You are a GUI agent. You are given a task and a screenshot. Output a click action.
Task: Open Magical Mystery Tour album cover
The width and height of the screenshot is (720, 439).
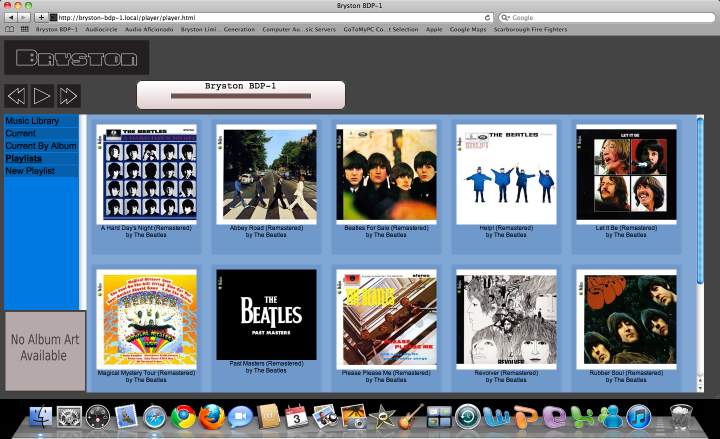(146, 319)
